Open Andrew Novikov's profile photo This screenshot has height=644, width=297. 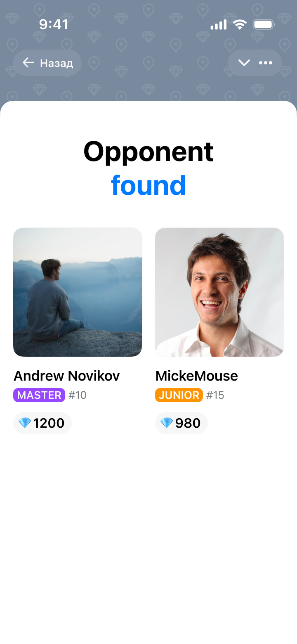click(78, 292)
